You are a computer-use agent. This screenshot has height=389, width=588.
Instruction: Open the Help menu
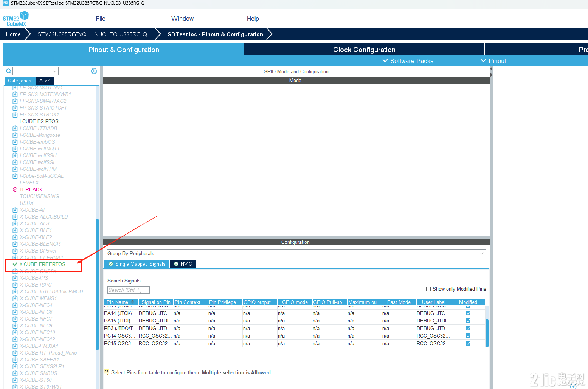click(x=253, y=19)
